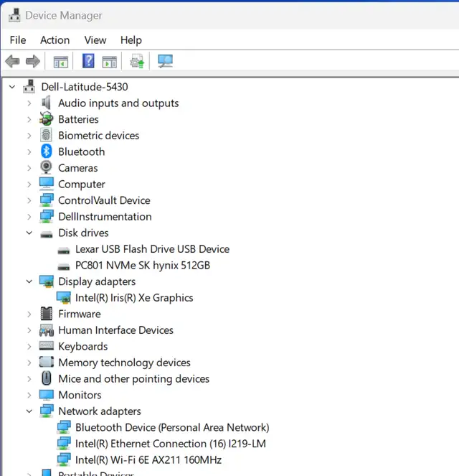This screenshot has height=476, width=459.
Task: Click the Dell-Latitude-5430 computer icon
Action: 29,86
